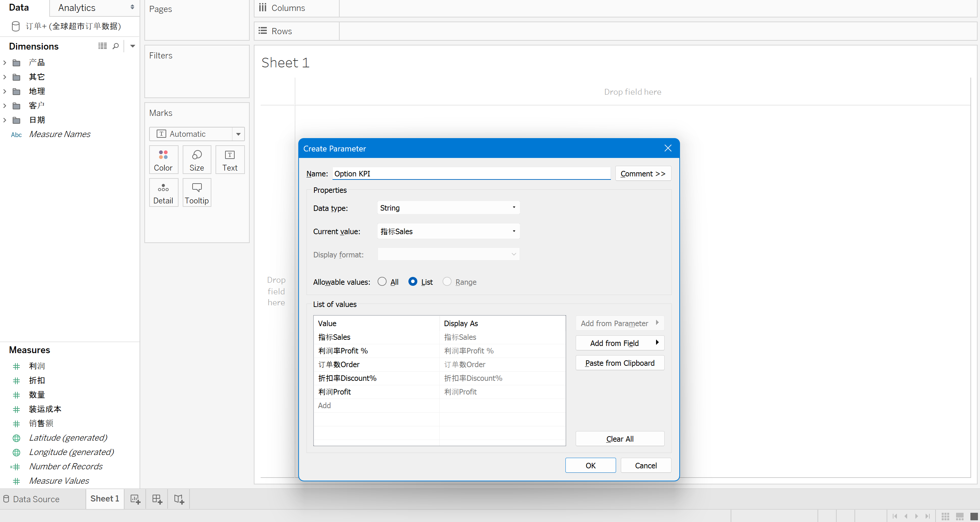Image resolution: width=980 pixels, height=522 pixels.
Task: Open the Data type String dropdown
Action: point(448,208)
